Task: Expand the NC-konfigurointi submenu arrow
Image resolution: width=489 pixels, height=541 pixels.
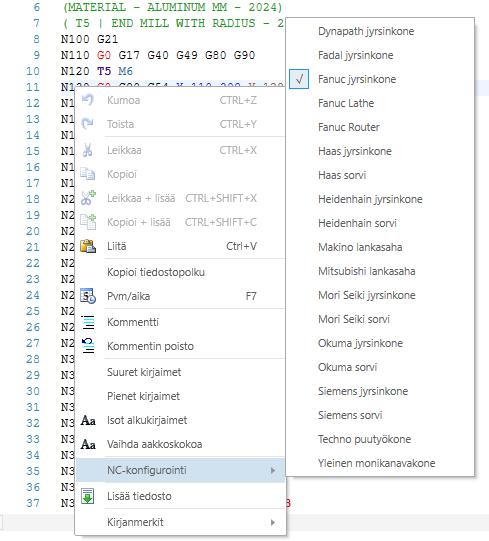Action: pyautogui.click(x=273, y=470)
